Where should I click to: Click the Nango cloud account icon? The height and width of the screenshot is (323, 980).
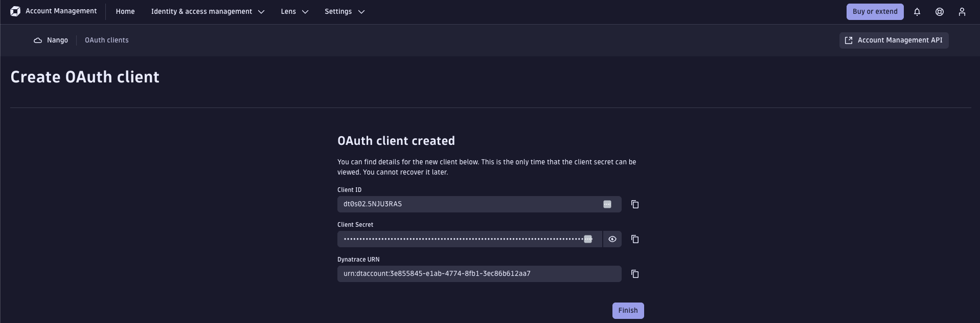38,40
